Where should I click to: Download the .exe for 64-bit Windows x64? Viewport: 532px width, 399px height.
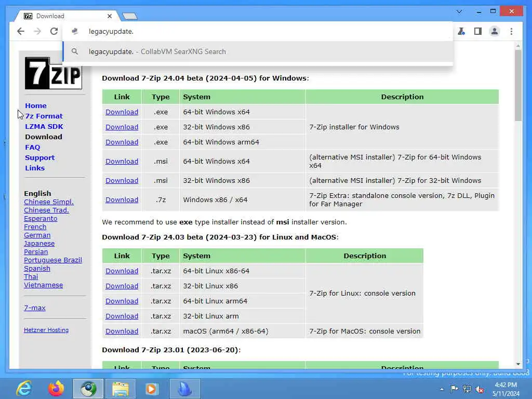[122, 112]
